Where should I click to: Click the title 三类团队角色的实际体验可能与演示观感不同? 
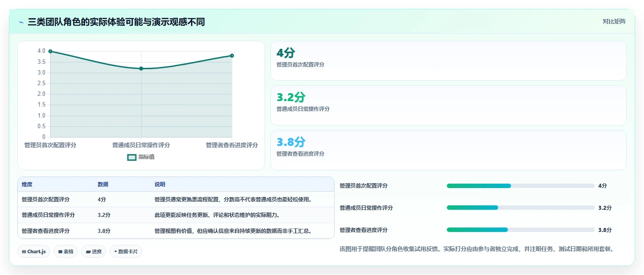pyautogui.click(x=116, y=22)
